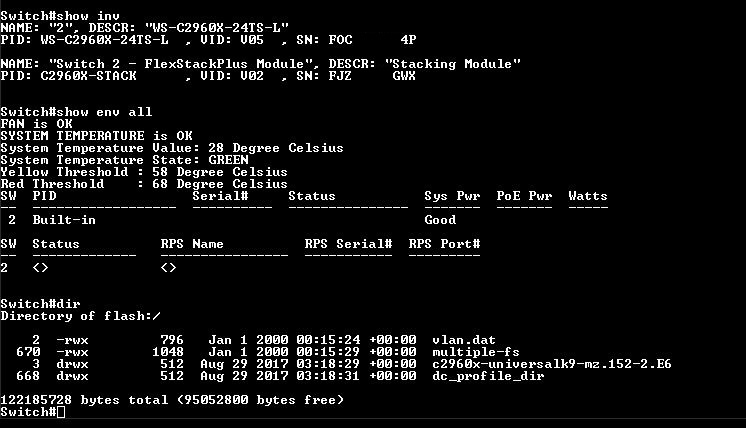Image resolution: width=746 pixels, height=428 pixels.
Task: Click the Sys Pwr column header
Action: tap(452, 196)
